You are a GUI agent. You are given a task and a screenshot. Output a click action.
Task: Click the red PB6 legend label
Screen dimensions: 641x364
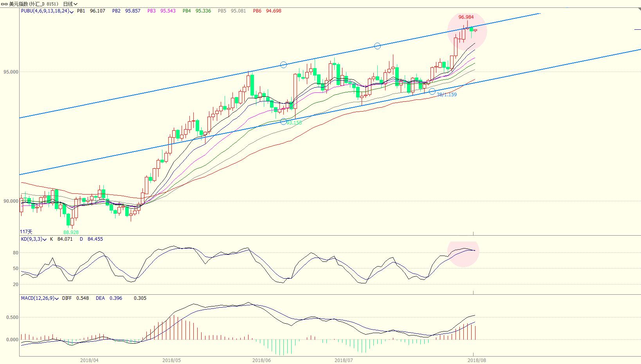[x=257, y=11]
